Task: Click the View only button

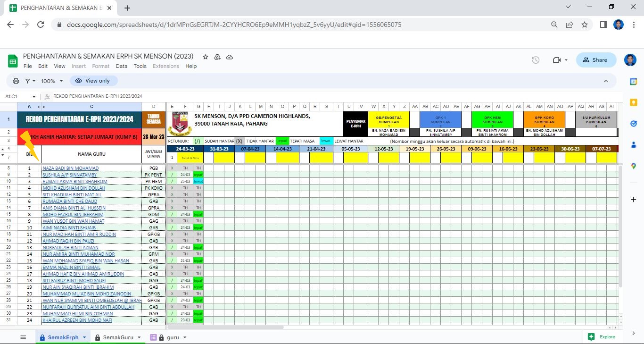Action: coord(93,81)
